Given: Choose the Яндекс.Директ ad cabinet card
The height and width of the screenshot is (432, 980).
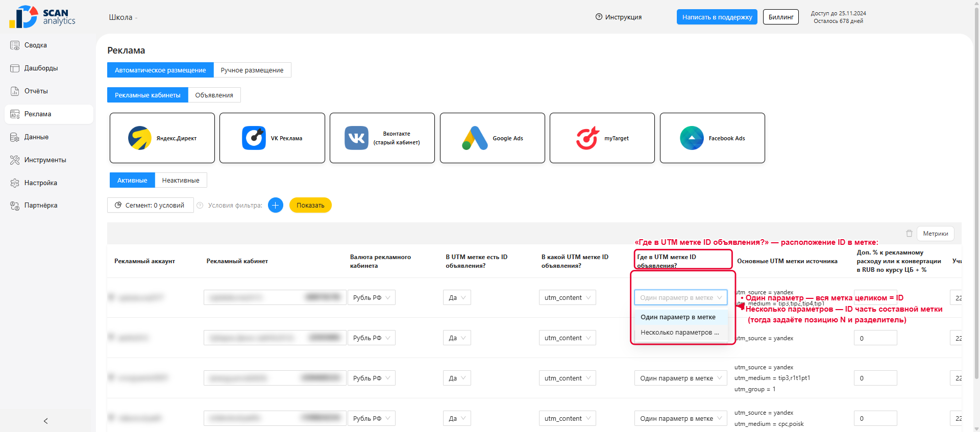Looking at the screenshot, I should tap(162, 138).
